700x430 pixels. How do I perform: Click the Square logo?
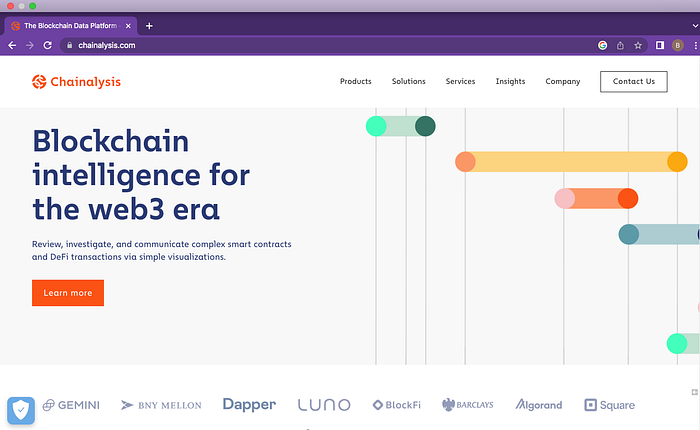pyautogui.click(x=609, y=405)
